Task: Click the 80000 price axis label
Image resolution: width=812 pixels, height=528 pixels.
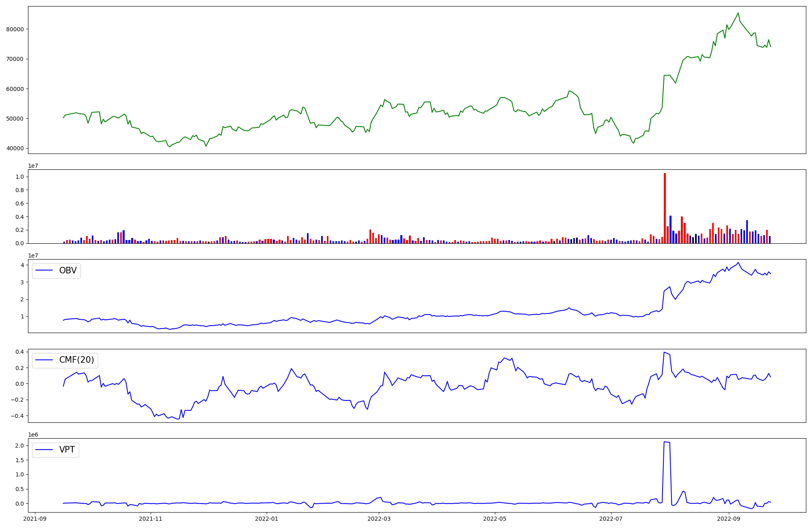Action: coord(15,29)
